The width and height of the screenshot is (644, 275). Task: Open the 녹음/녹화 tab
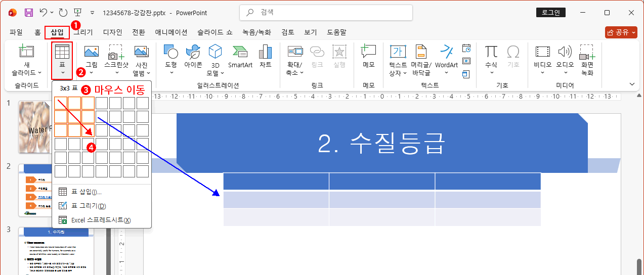coord(256,32)
